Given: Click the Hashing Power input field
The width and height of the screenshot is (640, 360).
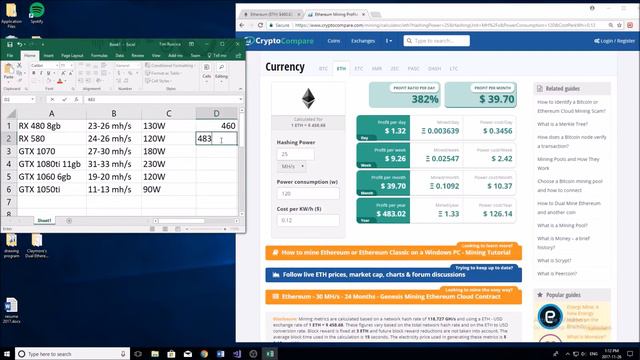Looking at the screenshot, I should point(296,154).
